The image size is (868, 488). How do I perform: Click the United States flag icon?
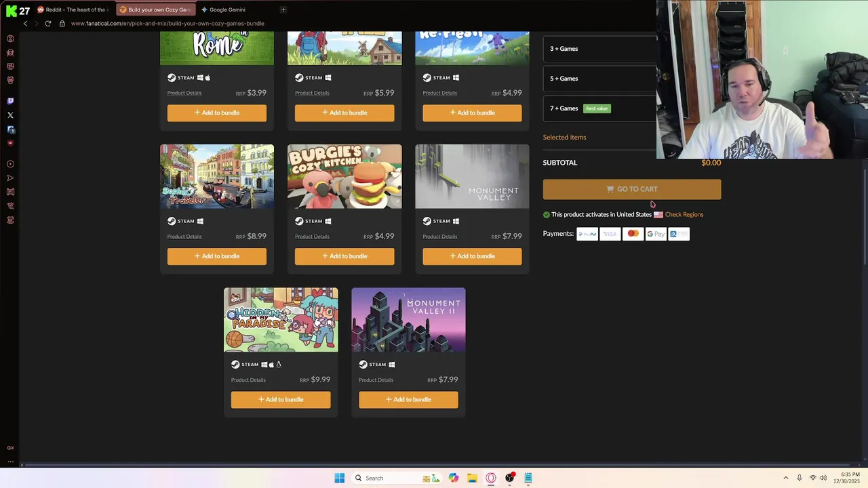click(658, 215)
